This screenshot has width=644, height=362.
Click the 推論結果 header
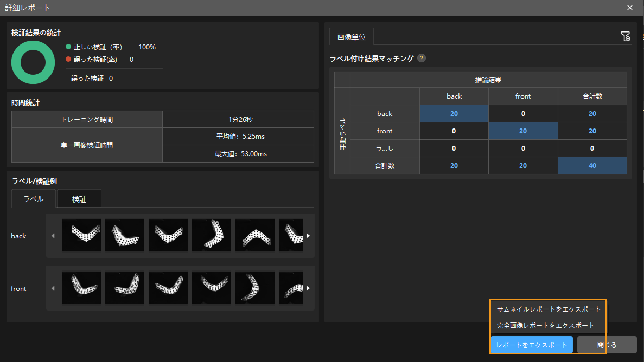click(x=488, y=80)
